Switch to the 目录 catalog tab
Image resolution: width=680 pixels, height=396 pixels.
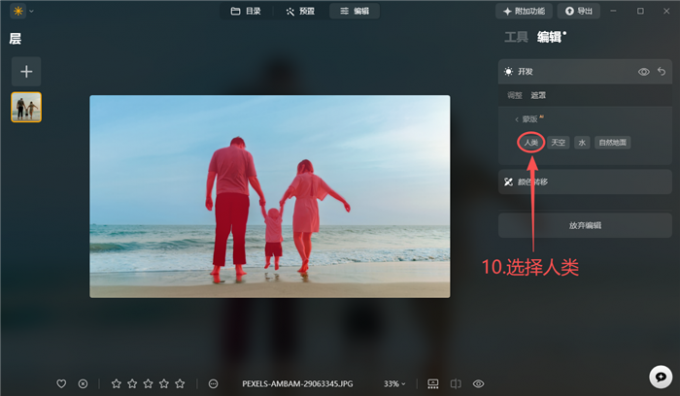tap(246, 11)
